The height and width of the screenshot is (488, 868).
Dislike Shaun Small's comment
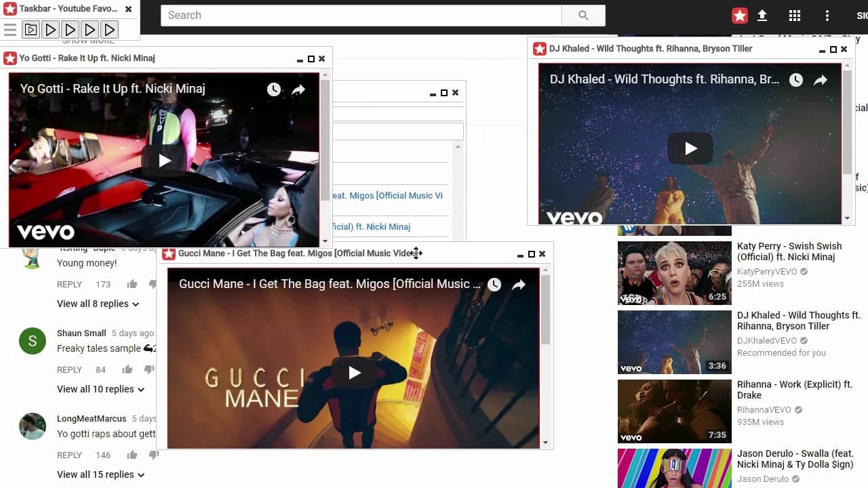tap(149, 369)
